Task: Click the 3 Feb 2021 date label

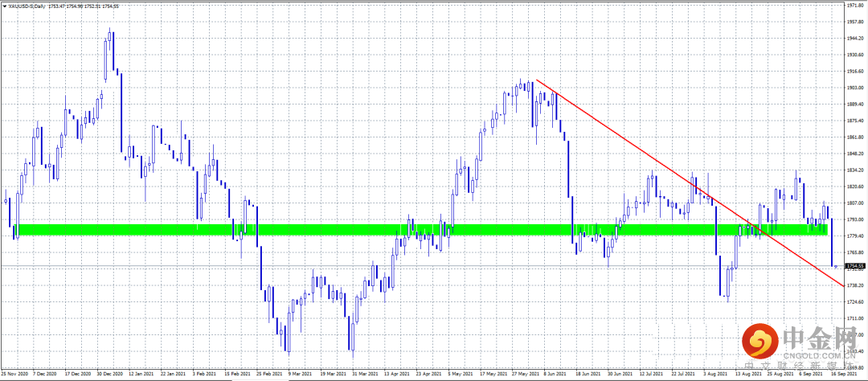Action: 206,375
